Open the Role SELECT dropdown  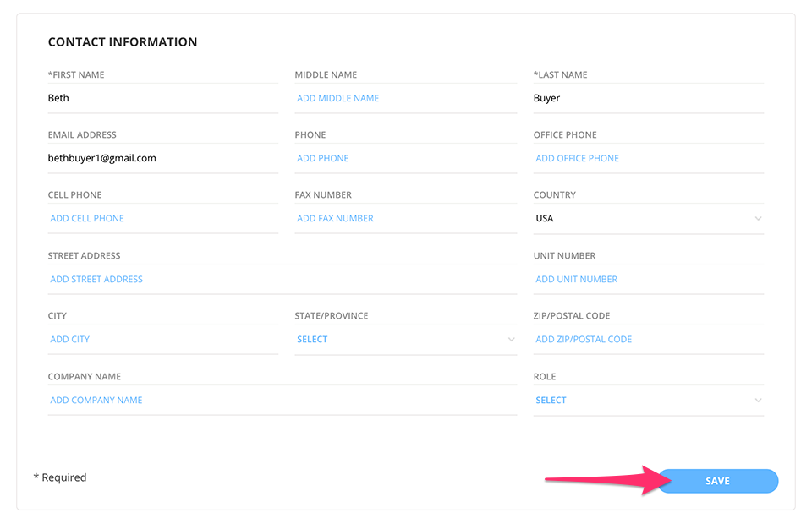coord(759,400)
